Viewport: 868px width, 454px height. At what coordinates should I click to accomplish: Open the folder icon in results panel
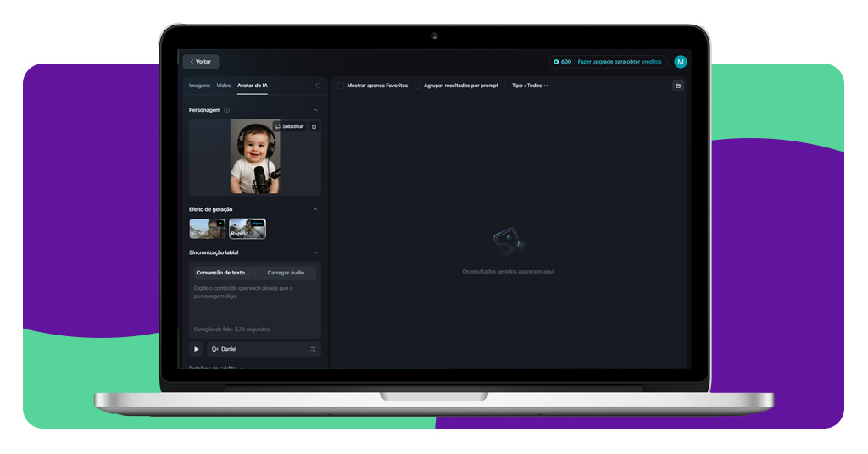(678, 86)
